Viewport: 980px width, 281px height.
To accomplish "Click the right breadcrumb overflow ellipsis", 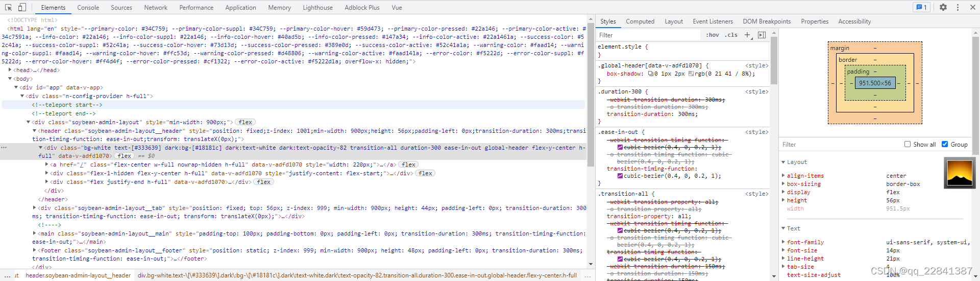I will [x=587, y=275].
